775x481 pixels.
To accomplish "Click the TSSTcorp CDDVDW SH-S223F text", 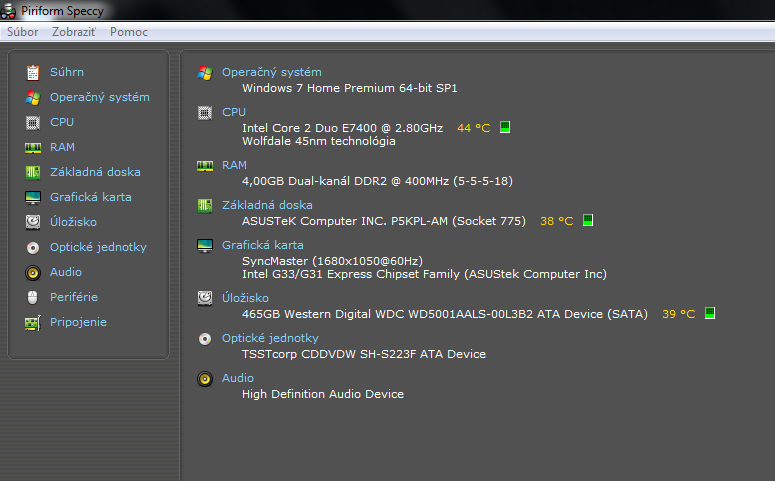I will pos(364,354).
